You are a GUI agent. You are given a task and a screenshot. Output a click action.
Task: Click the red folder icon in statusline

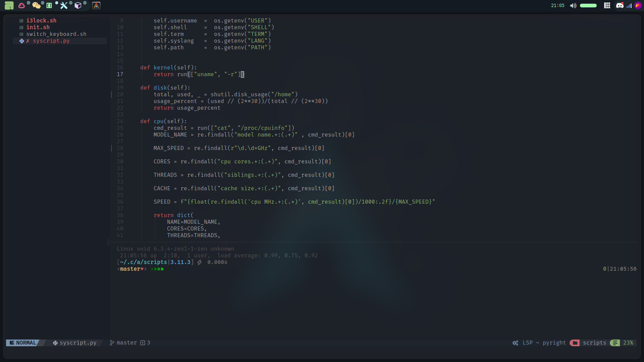click(x=575, y=343)
